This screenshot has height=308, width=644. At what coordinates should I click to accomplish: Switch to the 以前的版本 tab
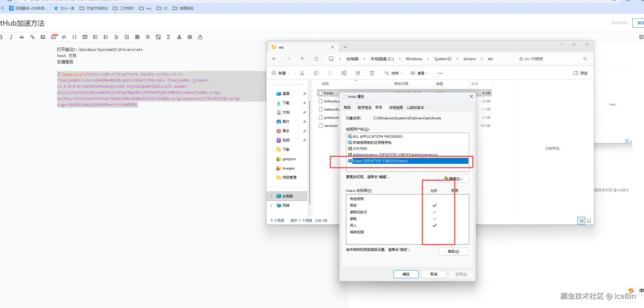coord(415,108)
